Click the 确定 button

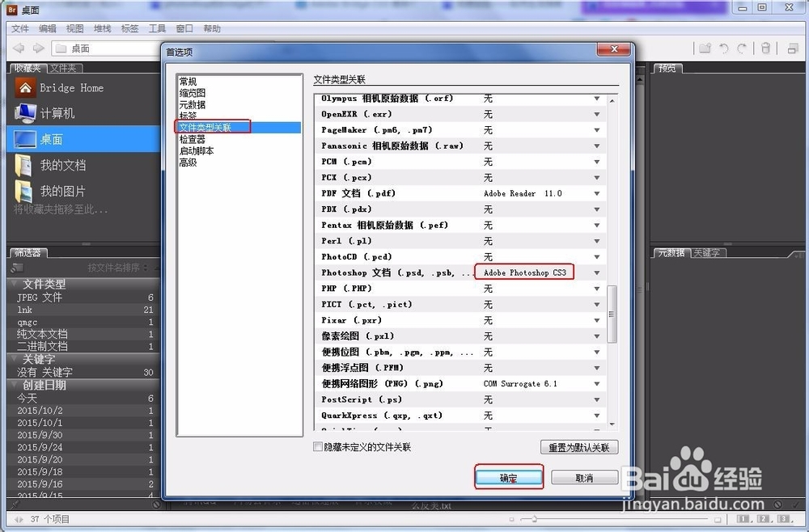[x=509, y=478]
